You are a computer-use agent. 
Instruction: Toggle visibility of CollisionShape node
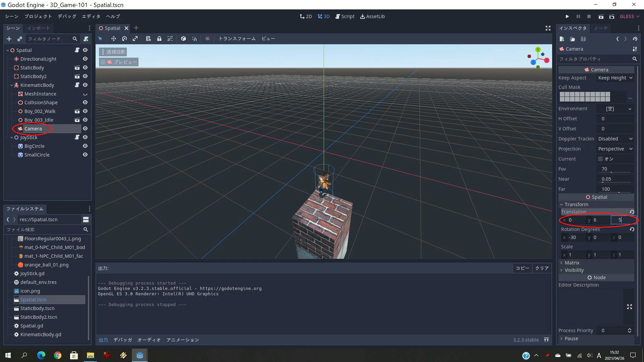[x=85, y=102]
